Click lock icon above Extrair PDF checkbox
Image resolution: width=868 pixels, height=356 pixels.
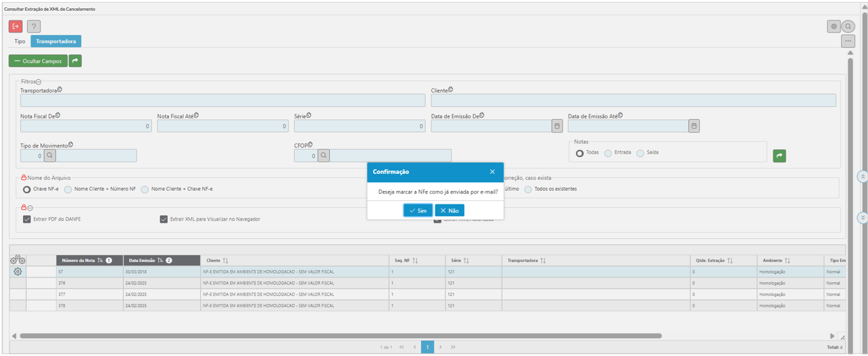pyautogui.click(x=24, y=207)
